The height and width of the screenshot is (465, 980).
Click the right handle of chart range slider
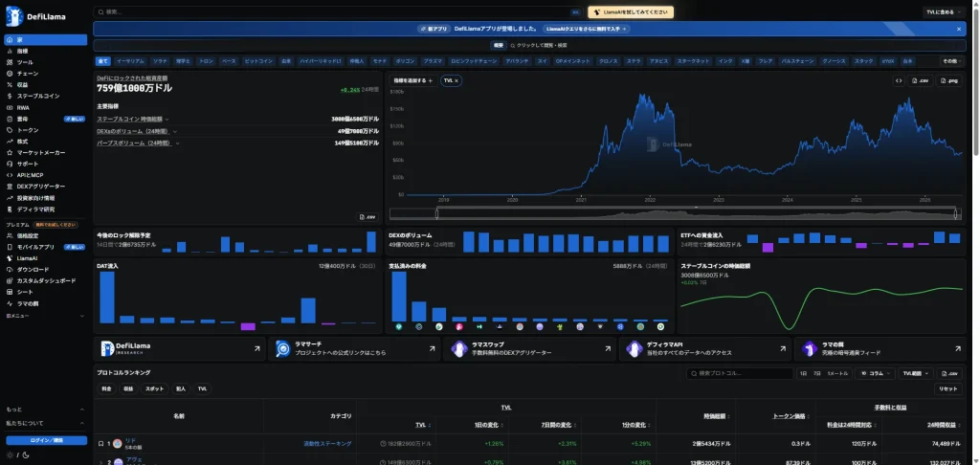tap(956, 213)
